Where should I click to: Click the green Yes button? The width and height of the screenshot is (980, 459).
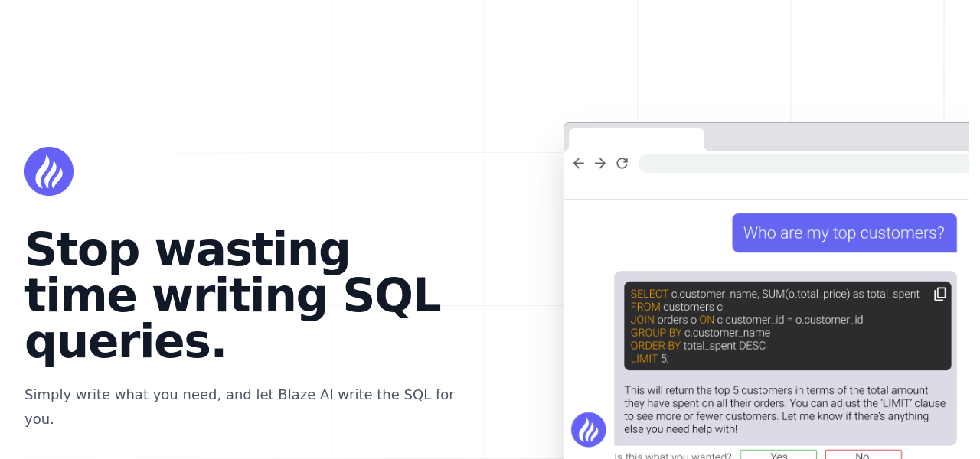coord(778,455)
